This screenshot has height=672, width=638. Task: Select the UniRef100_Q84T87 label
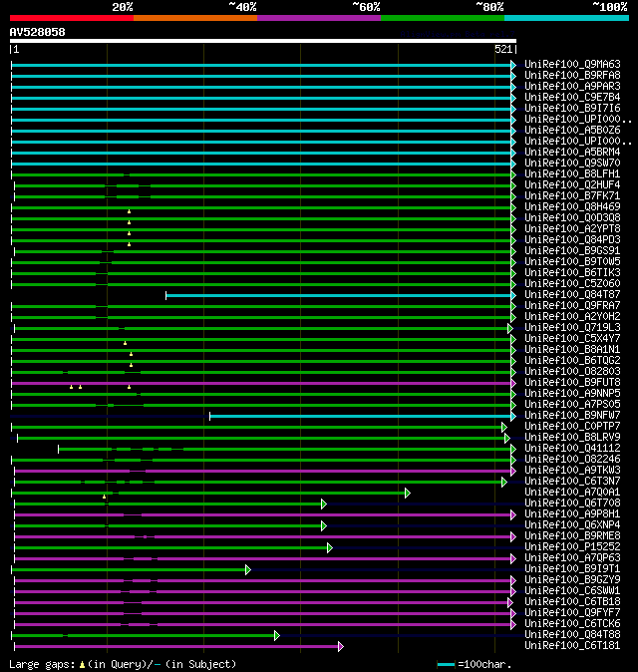pos(572,295)
